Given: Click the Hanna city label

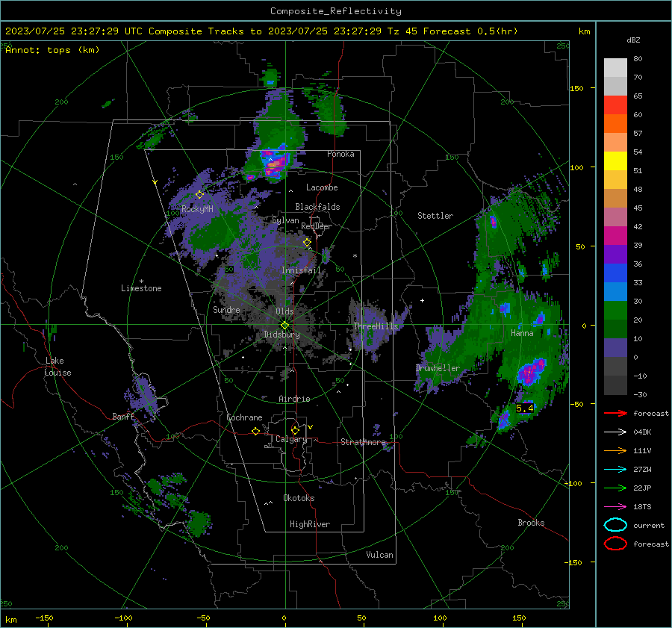Looking at the screenshot, I should [x=522, y=333].
